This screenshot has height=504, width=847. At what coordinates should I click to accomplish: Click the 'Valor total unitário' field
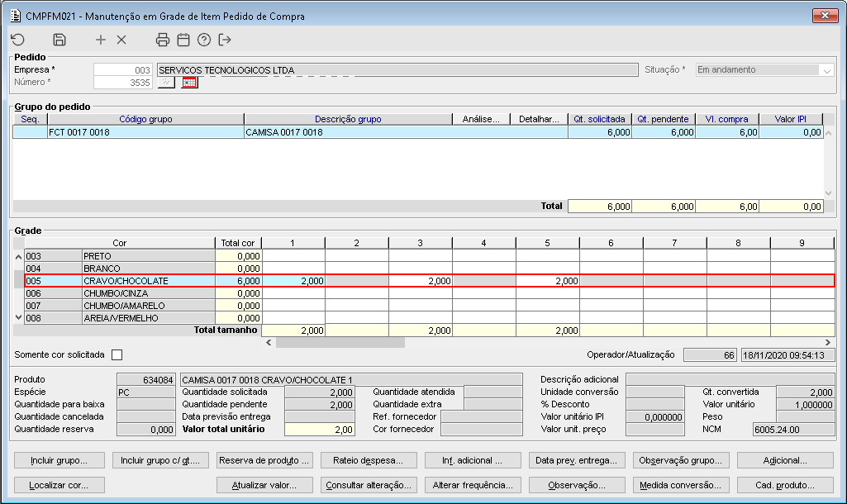pos(319,430)
